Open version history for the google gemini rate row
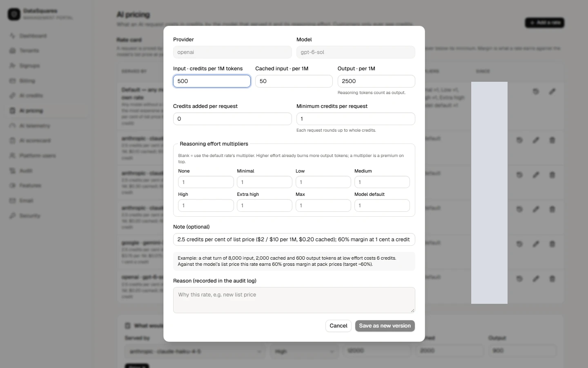This screenshot has height=368, width=588. tap(519, 244)
